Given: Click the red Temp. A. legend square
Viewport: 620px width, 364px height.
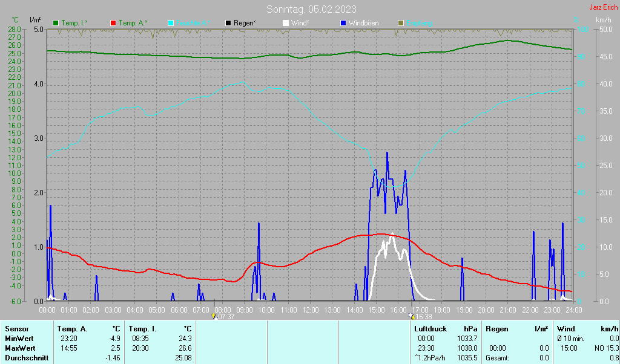Looking at the screenshot, I should [x=113, y=23].
